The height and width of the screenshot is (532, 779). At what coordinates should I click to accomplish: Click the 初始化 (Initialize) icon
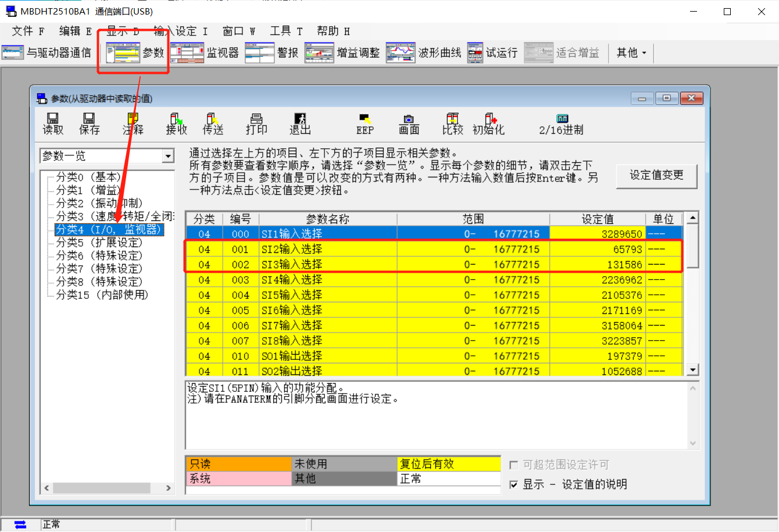[x=489, y=124]
